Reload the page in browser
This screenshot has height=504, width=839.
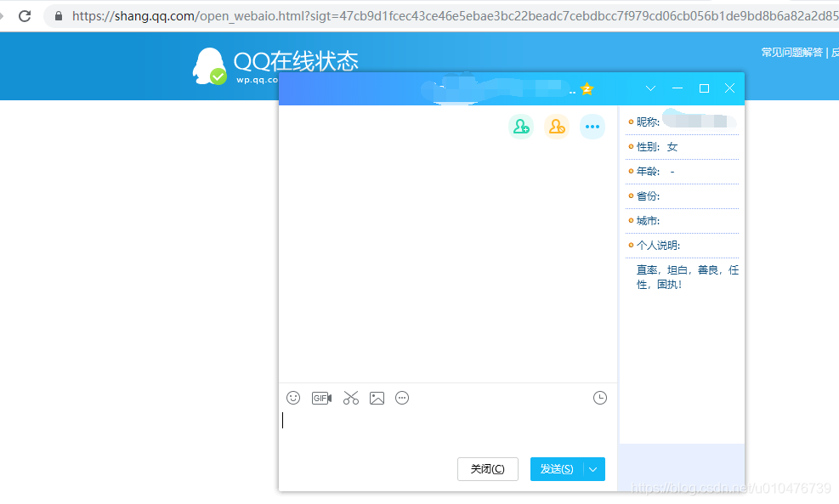coord(25,16)
